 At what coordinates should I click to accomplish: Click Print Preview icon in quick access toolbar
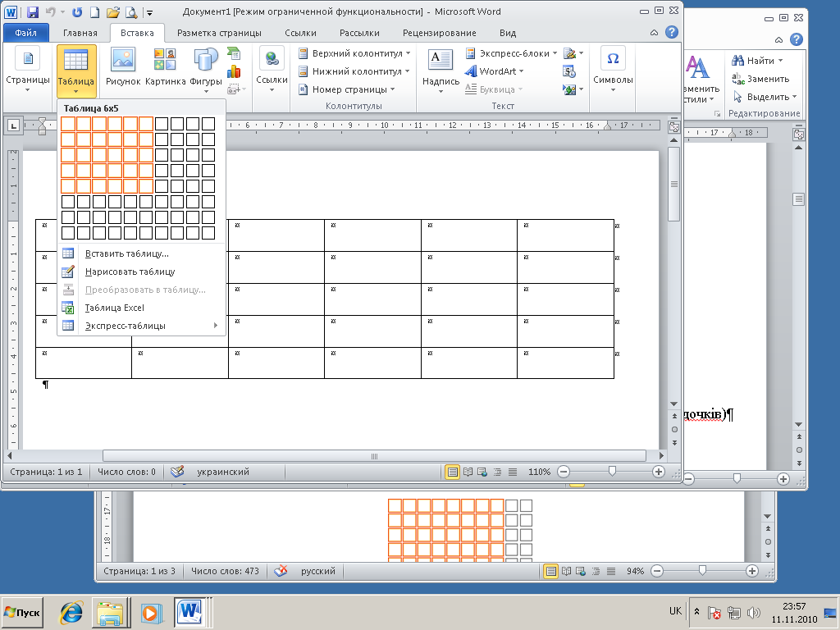pos(130,11)
